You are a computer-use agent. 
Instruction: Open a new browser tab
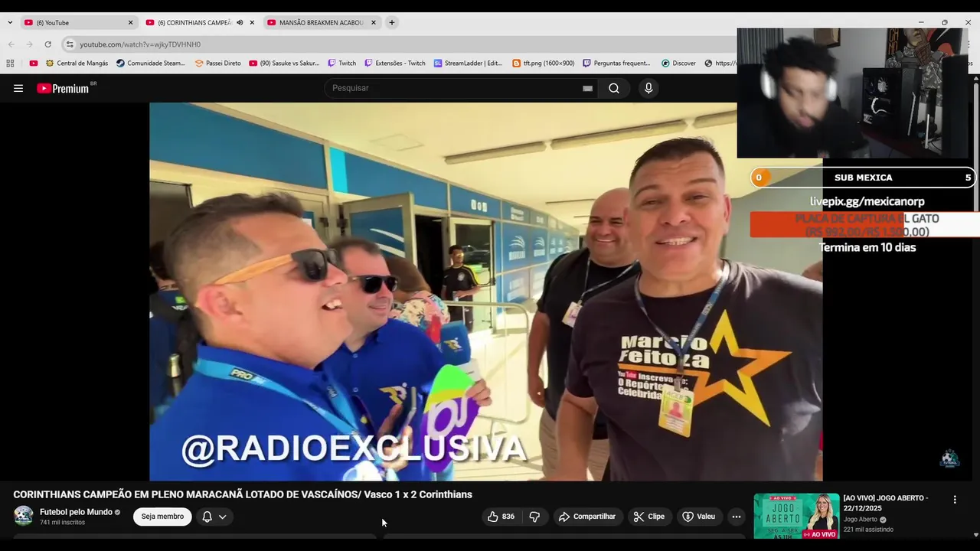[392, 22]
